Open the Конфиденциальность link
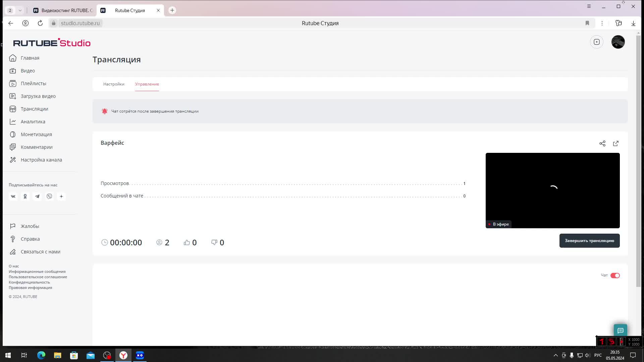644x362 pixels. (29, 282)
